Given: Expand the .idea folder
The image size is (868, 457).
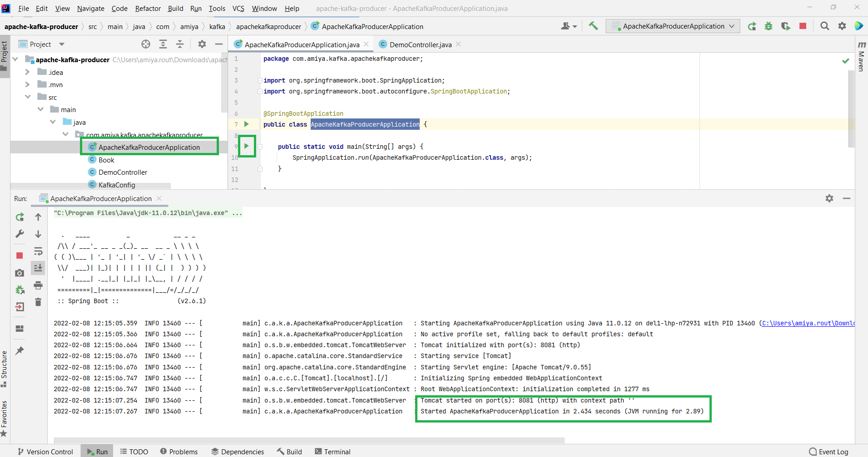Looking at the screenshot, I should point(27,72).
